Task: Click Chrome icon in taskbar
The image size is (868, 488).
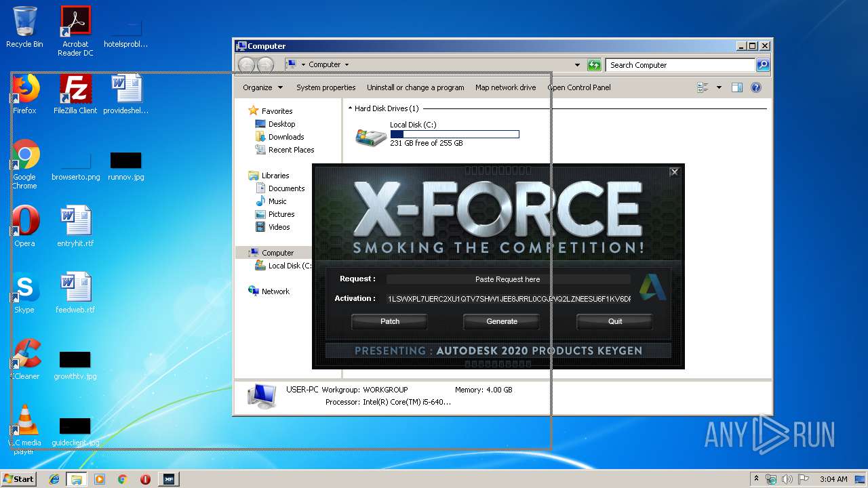Action: click(123, 479)
